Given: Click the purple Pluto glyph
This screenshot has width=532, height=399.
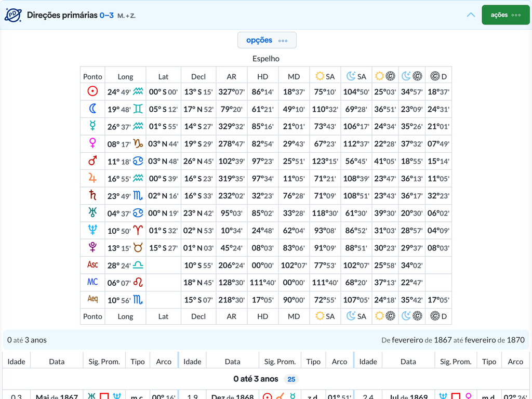Looking at the screenshot, I should (x=92, y=247).
